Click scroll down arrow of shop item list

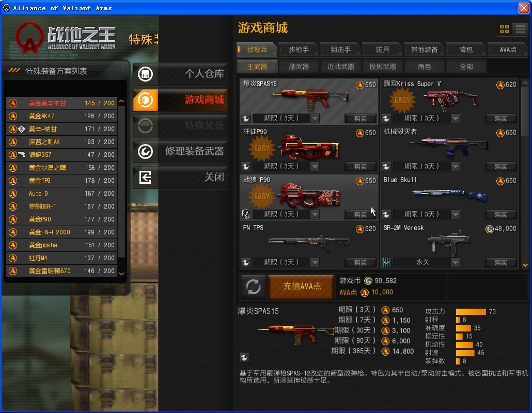[525, 265]
